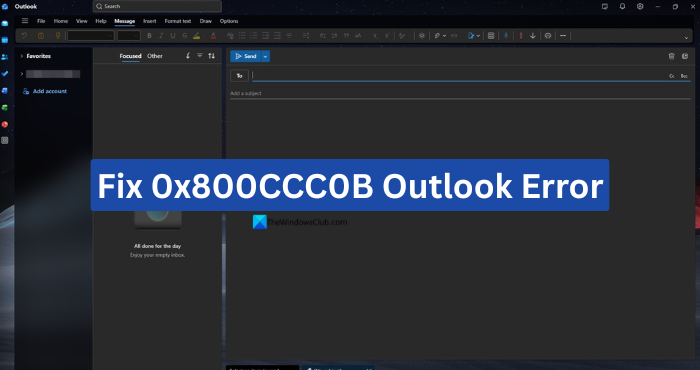The height and width of the screenshot is (370, 700).
Task: Open the Format text tab
Action: tap(178, 21)
